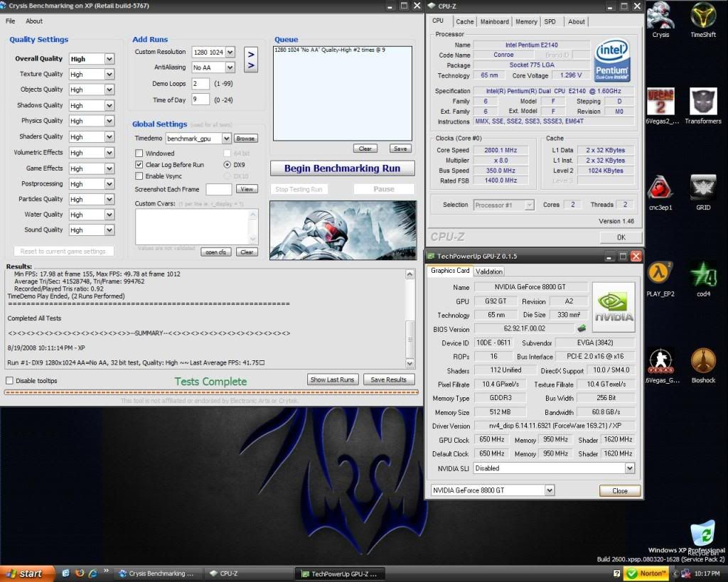Click the BIOS save chip icon in GPU-Z

click(582, 328)
